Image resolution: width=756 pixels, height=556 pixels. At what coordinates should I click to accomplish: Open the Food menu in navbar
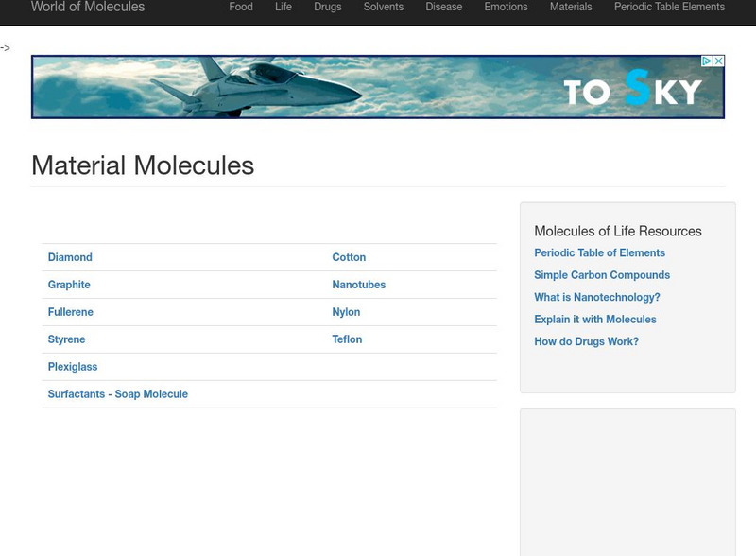click(x=241, y=8)
